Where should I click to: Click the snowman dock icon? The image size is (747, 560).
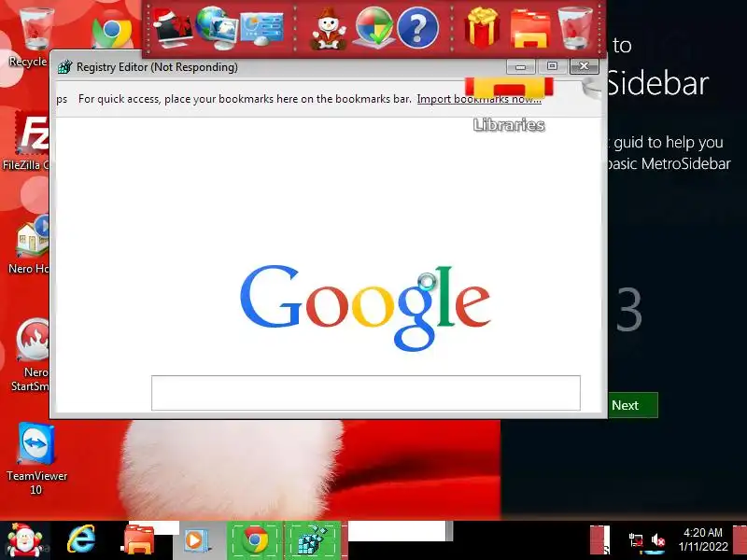point(329,29)
